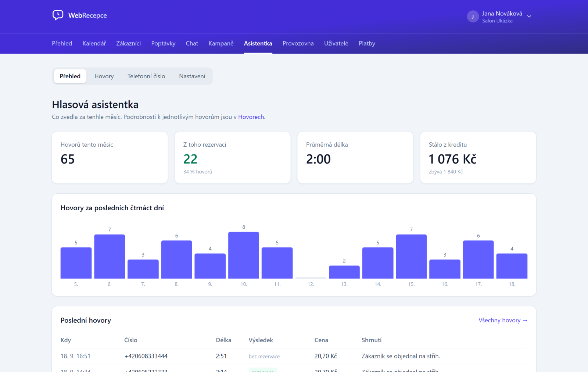Switch to the Nastavení sub-tab
Screen dimensions: 588x372
coord(192,76)
